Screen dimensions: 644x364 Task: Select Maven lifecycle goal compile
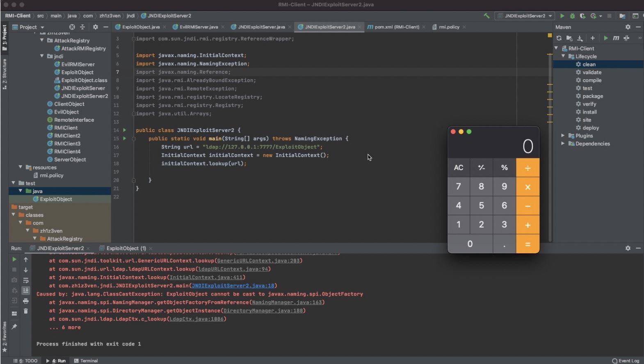point(592,80)
